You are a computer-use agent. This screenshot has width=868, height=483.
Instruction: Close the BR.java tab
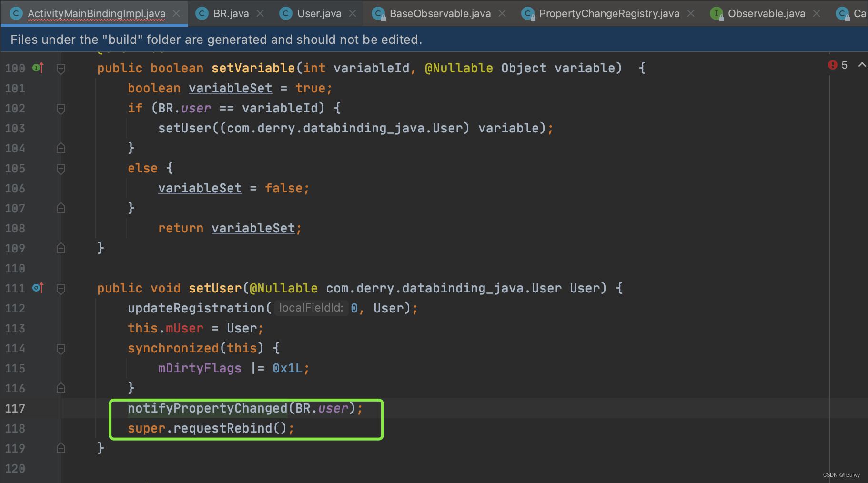coord(260,13)
